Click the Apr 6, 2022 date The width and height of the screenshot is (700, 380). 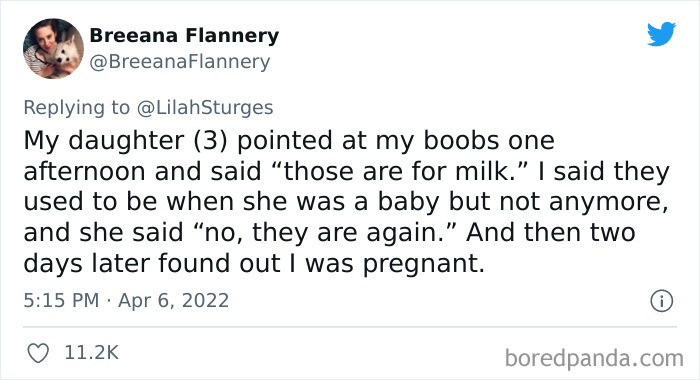point(173,300)
